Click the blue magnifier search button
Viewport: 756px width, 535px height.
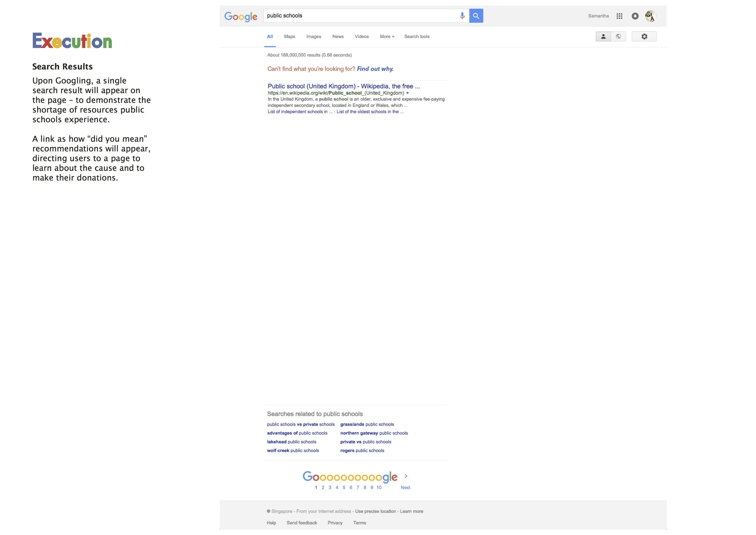pos(476,16)
